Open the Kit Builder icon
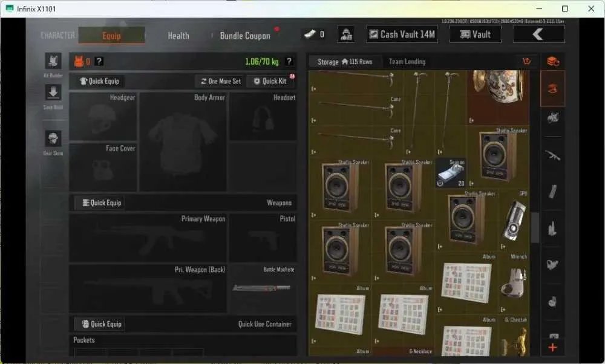Image resolution: width=605 pixels, height=364 pixels. point(53,61)
